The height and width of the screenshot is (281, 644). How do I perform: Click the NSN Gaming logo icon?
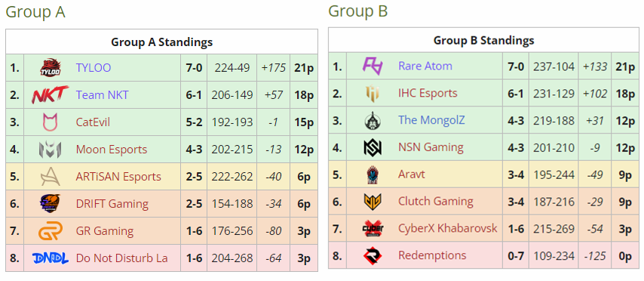click(x=373, y=147)
